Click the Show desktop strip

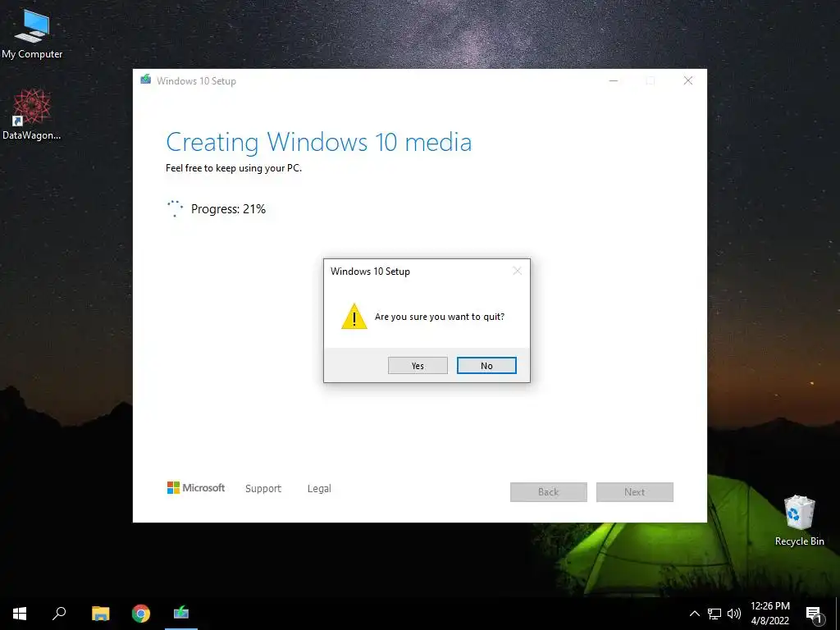click(838, 614)
